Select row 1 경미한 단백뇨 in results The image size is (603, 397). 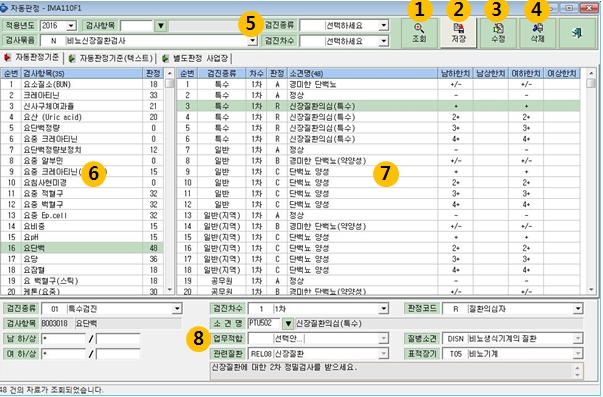pyautogui.click(x=378, y=84)
